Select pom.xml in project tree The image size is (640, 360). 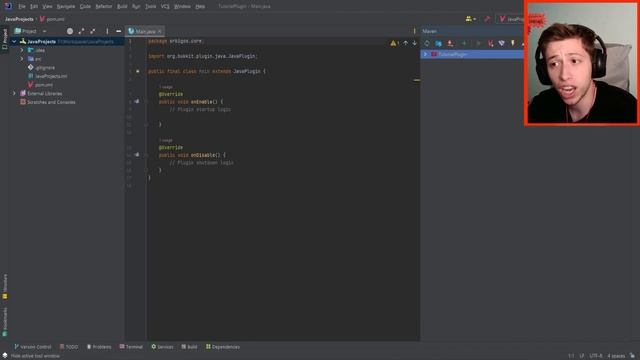pos(40,84)
